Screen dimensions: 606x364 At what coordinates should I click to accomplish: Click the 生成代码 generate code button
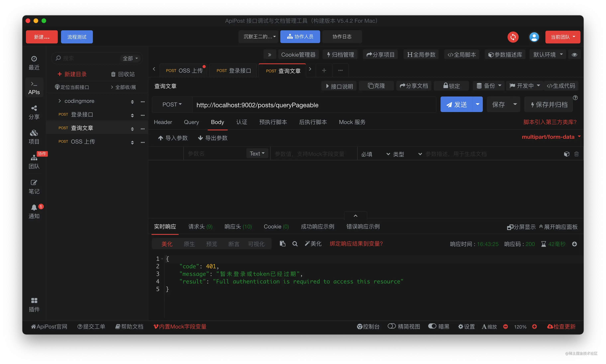tap(561, 86)
